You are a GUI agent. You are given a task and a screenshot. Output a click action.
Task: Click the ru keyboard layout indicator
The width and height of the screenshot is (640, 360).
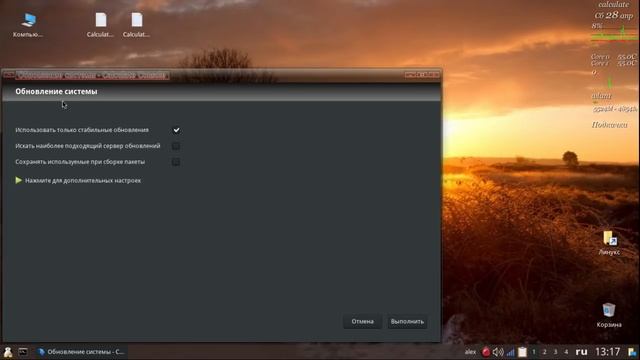(x=581, y=352)
